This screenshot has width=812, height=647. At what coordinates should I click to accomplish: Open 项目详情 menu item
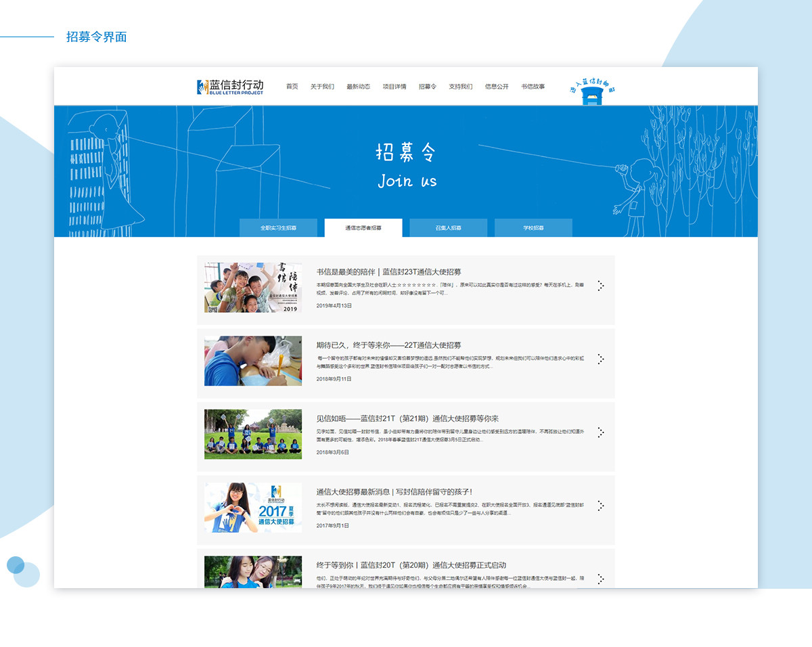click(x=394, y=87)
